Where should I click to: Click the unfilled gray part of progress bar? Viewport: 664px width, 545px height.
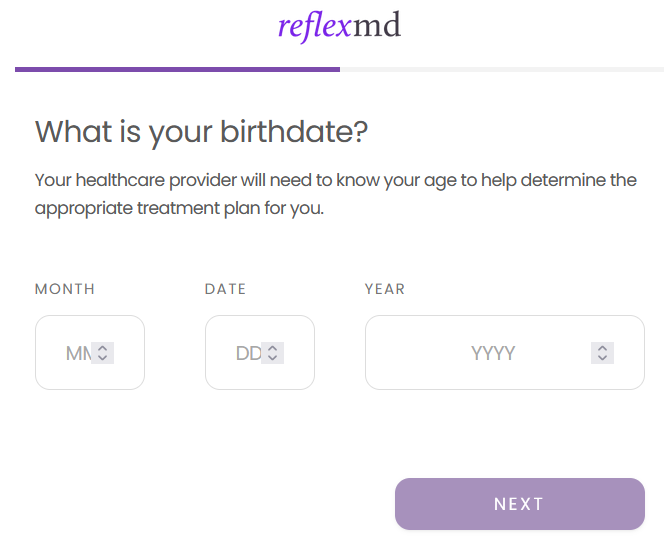click(x=500, y=69)
